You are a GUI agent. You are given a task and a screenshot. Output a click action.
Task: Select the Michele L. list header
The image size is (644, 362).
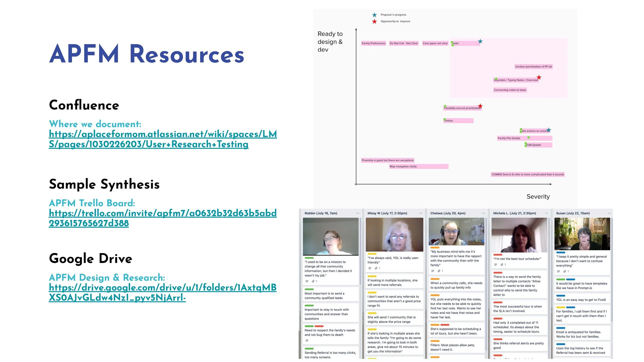(x=514, y=213)
